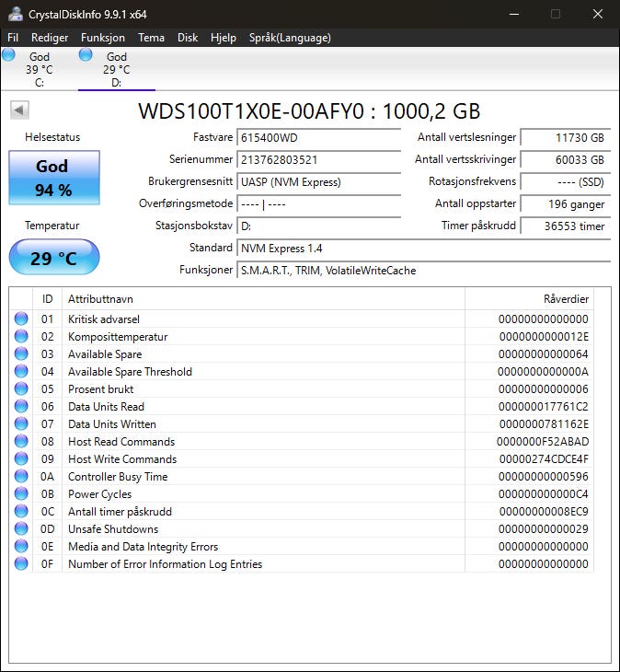Viewport: 620px width, 672px height.
Task: Click the status orb for Prosent brukt
Action: coord(21,388)
